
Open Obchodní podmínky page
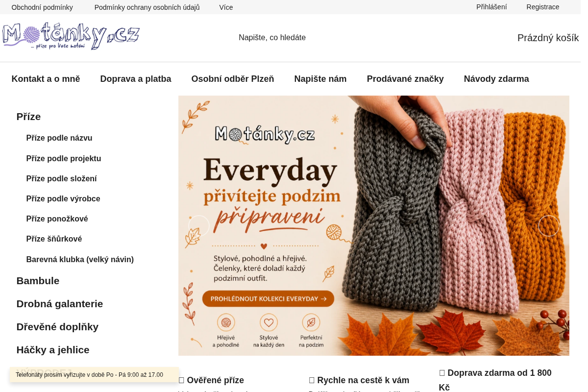42,7
